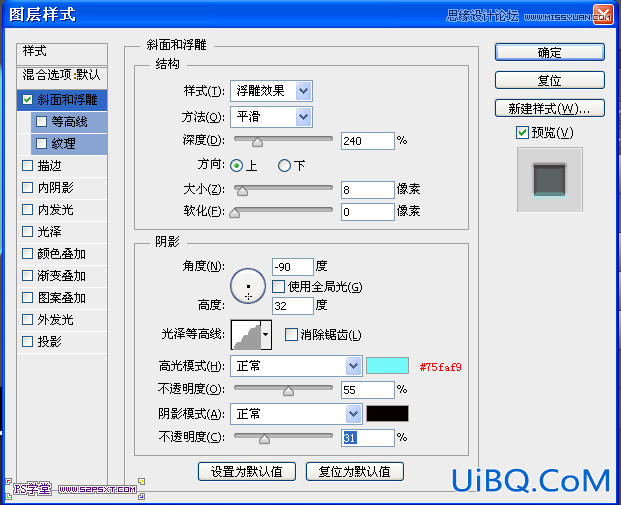Click the angle dial in 阴影 section
621x505 pixels.
(248, 286)
